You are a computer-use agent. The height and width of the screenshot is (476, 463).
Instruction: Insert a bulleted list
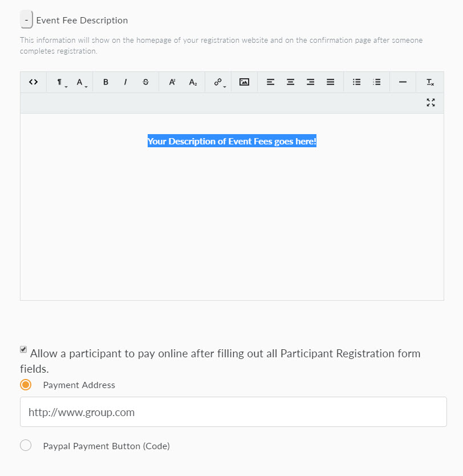(x=357, y=82)
